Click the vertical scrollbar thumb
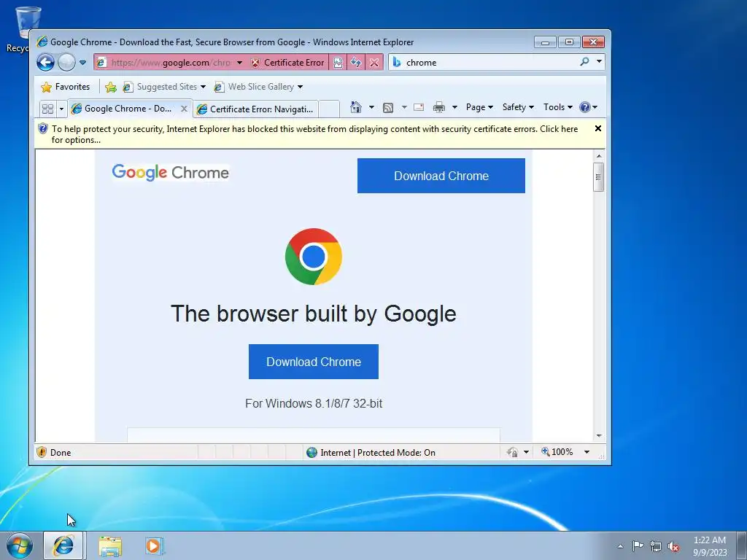Image resolution: width=747 pixels, height=560 pixels. coord(599,177)
